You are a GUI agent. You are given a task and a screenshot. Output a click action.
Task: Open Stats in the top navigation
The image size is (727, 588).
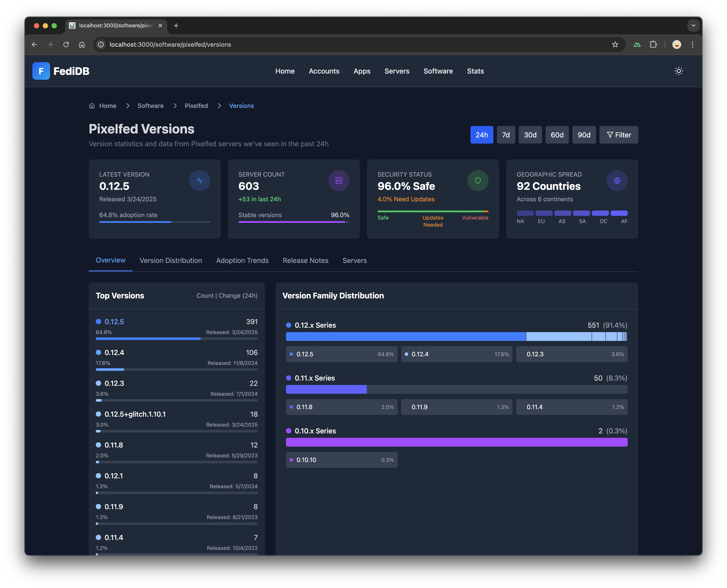[475, 71]
